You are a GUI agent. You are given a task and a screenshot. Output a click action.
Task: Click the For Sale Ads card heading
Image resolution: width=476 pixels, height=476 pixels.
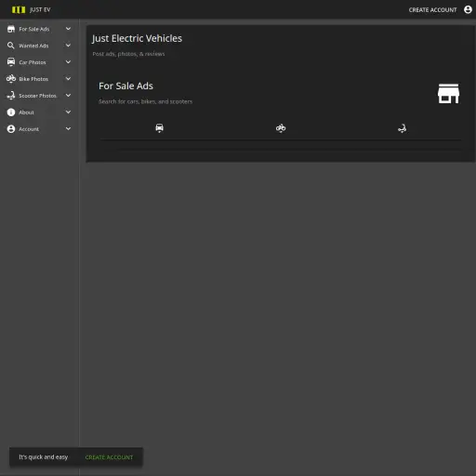pos(126,86)
